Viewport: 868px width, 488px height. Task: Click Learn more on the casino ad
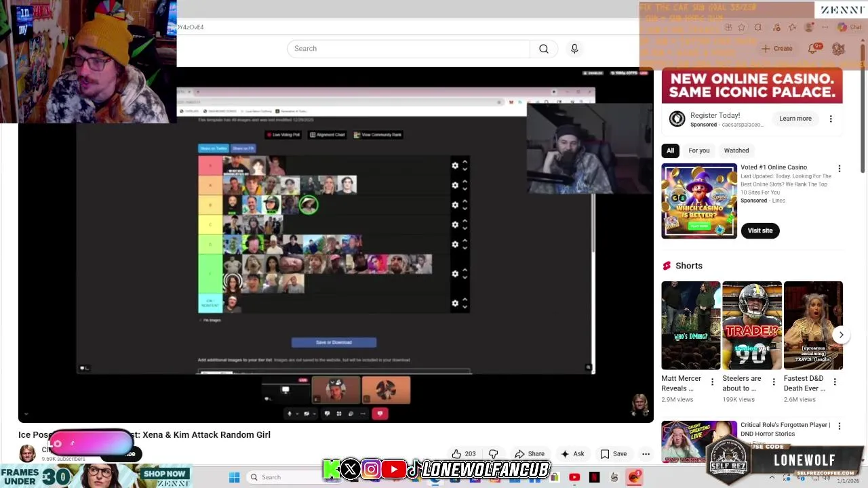(x=795, y=119)
